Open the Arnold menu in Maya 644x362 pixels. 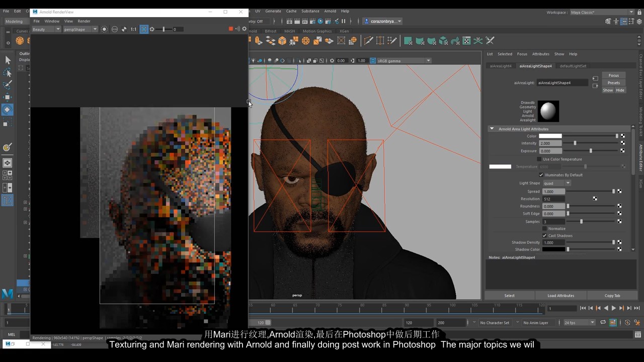pos(330,11)
